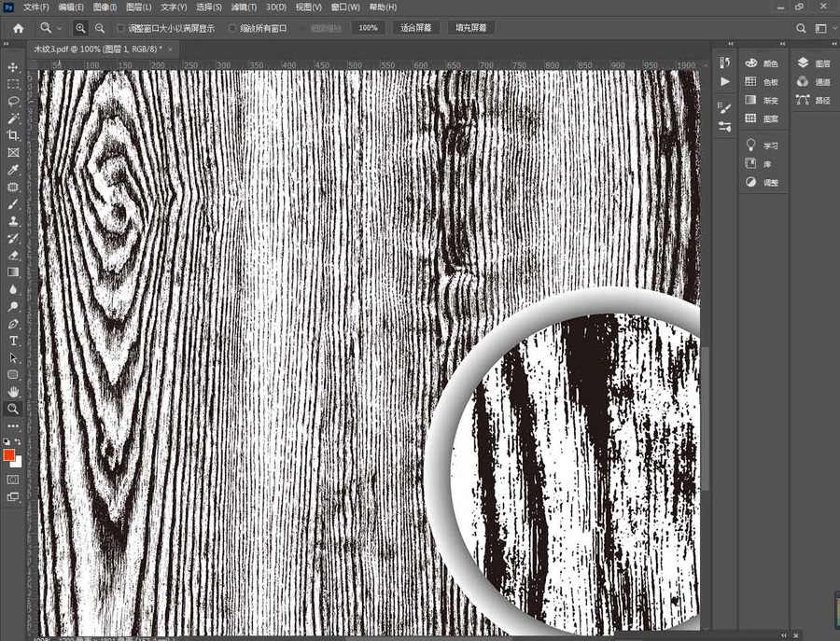Select the Gradient tool
Screen dimensions: 840x641
[x=13, y=272]
